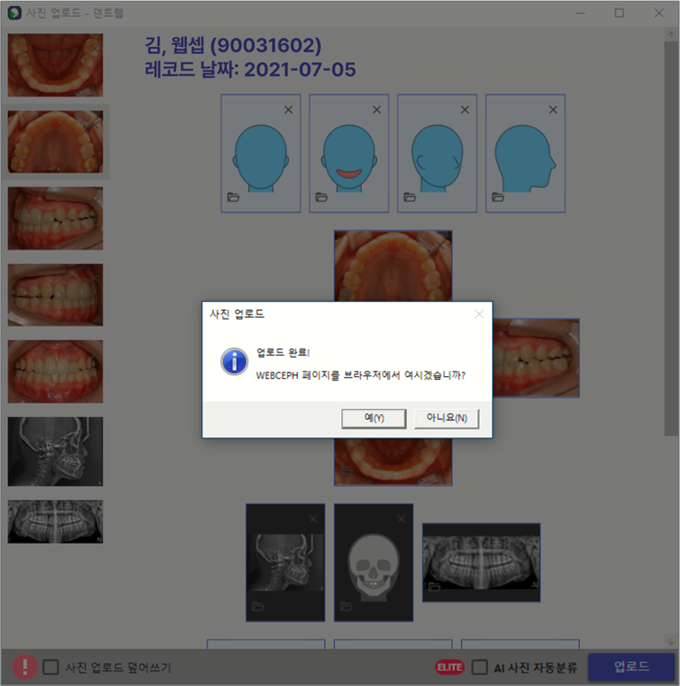The image size is (680, 686).
Task: Click the 예(Y) button in the dialog
Action: 373,418
